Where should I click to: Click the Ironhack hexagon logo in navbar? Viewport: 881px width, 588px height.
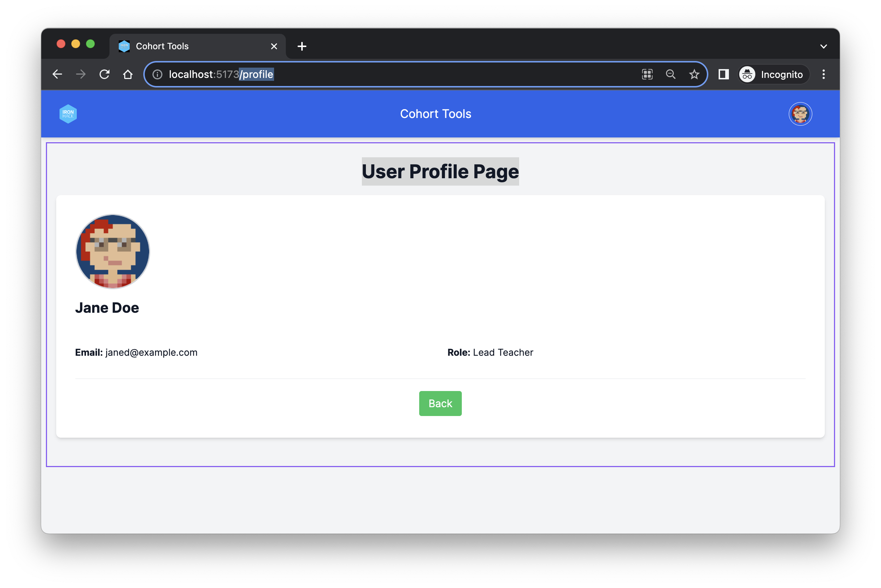[x=68, y=114]
